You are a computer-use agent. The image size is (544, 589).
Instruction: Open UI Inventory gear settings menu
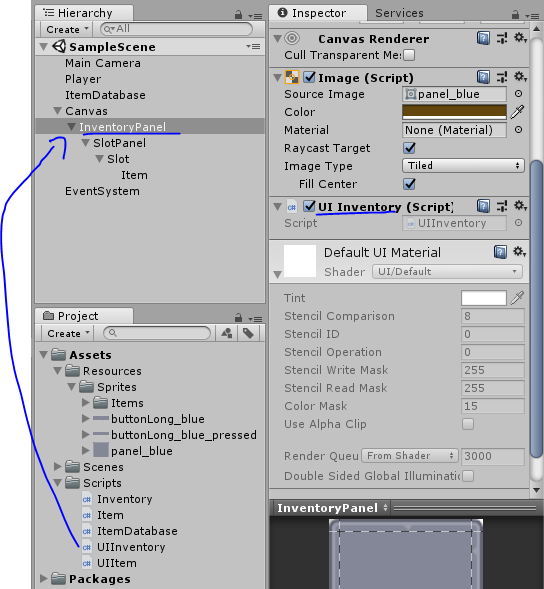520,205
